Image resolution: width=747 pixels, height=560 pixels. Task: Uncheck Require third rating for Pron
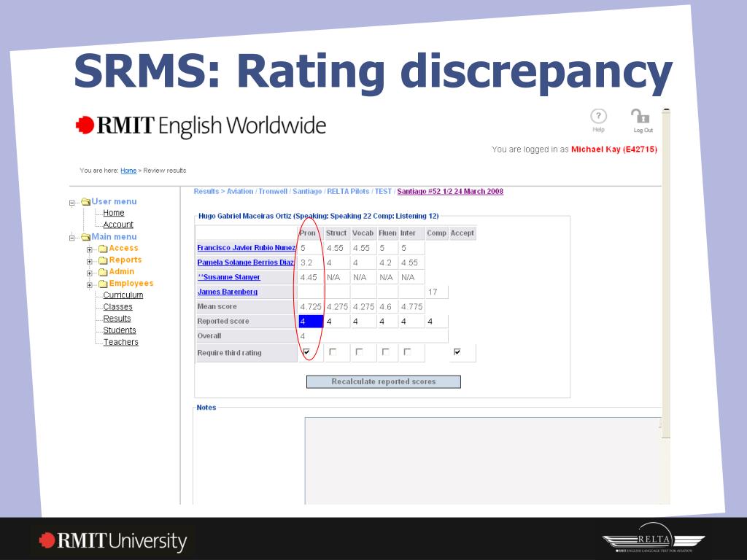coord(306,352)
